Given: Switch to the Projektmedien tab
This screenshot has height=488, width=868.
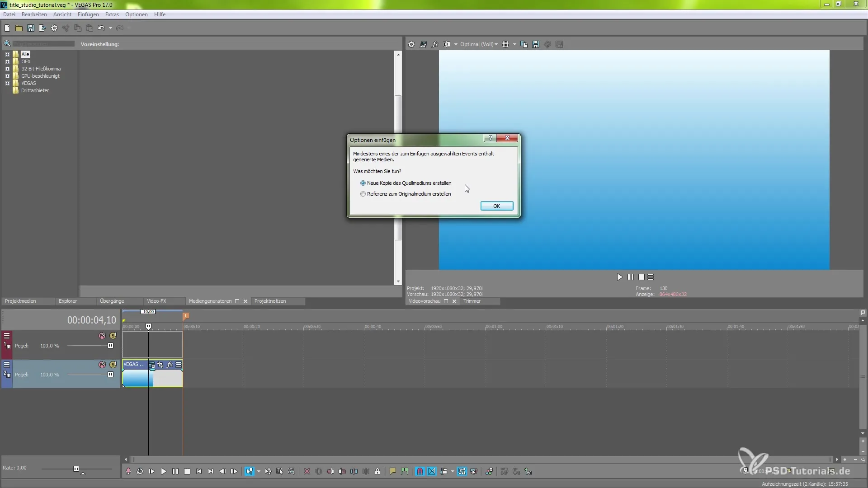Looking at the screenshot, I should coord(20,301).
